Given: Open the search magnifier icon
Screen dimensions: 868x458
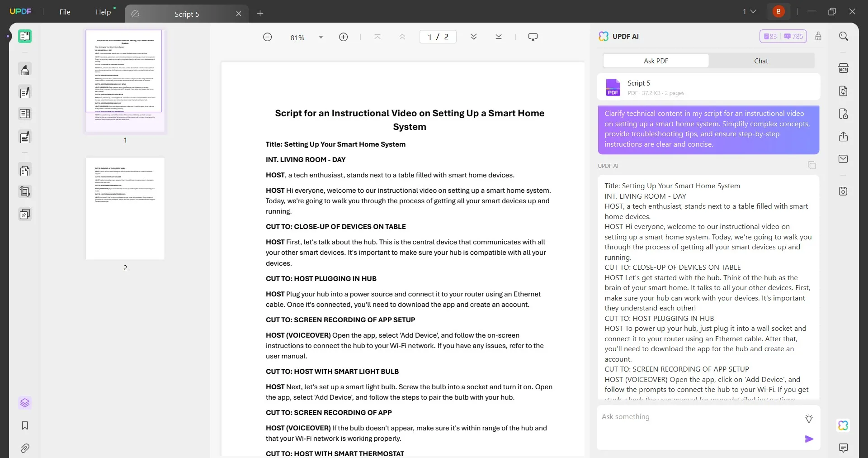Looking at the screenshot, I should 844,36.
